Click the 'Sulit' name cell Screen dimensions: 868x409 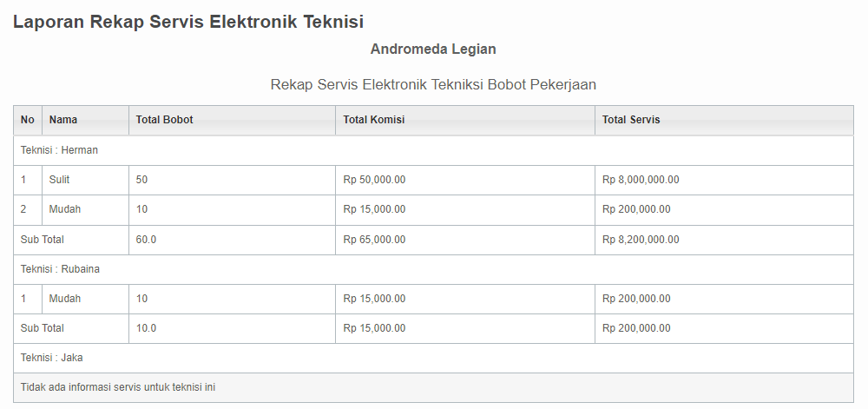[x=85, y=180]
